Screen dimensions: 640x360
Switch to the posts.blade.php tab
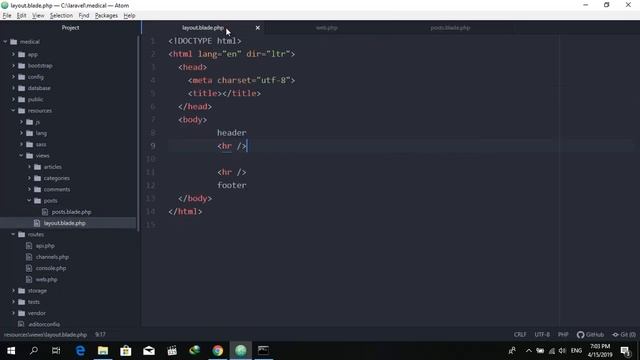pyautogui.click(x=450, y=28)
